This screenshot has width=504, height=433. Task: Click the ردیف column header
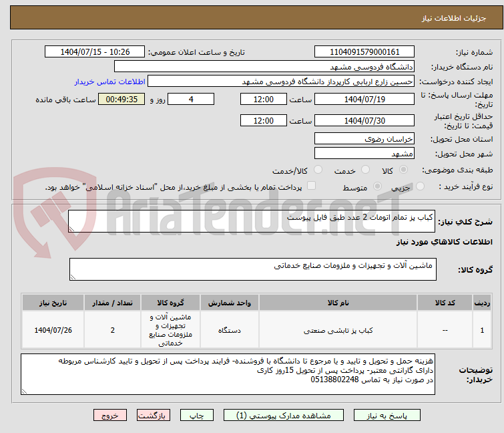pos(482,303)
